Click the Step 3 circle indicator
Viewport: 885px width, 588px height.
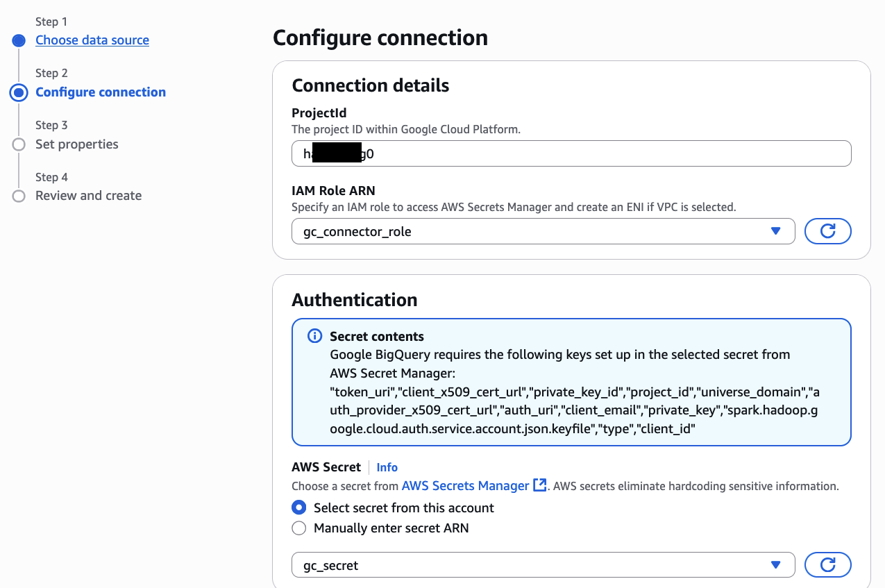[x=19, y=144]
